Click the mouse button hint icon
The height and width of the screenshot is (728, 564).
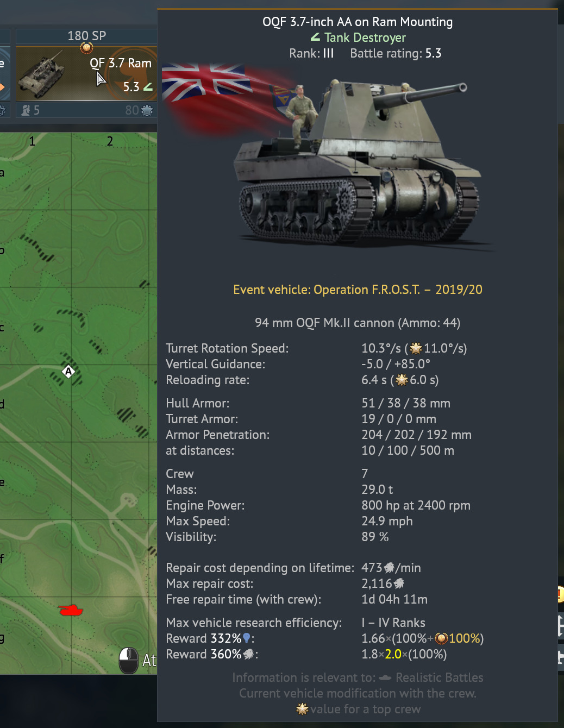coord(129,660)
